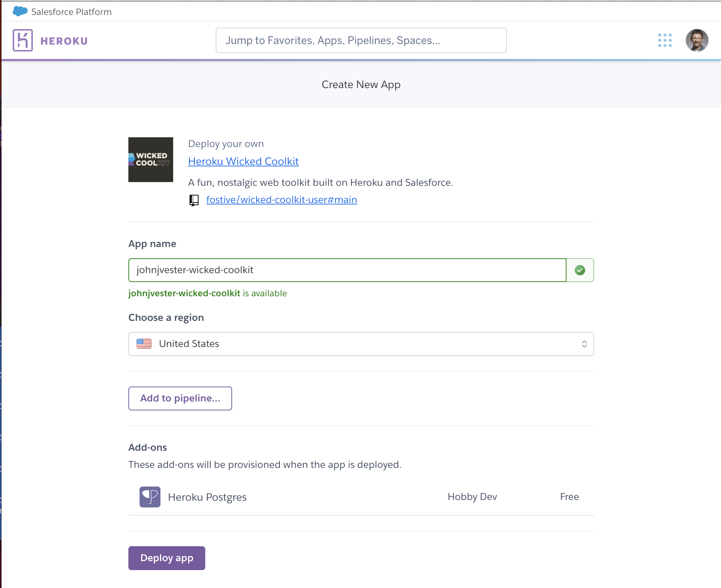Viewport: 721px width, 588px height.
Task: Click the Wicked Coolkit logo thumbnail
Action: click(151, 160)
